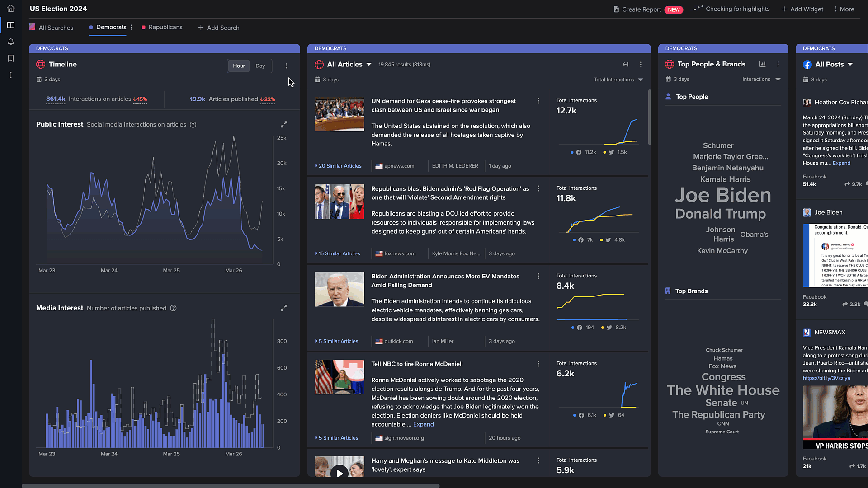Open the Notifications bell icon

point(10,42)
